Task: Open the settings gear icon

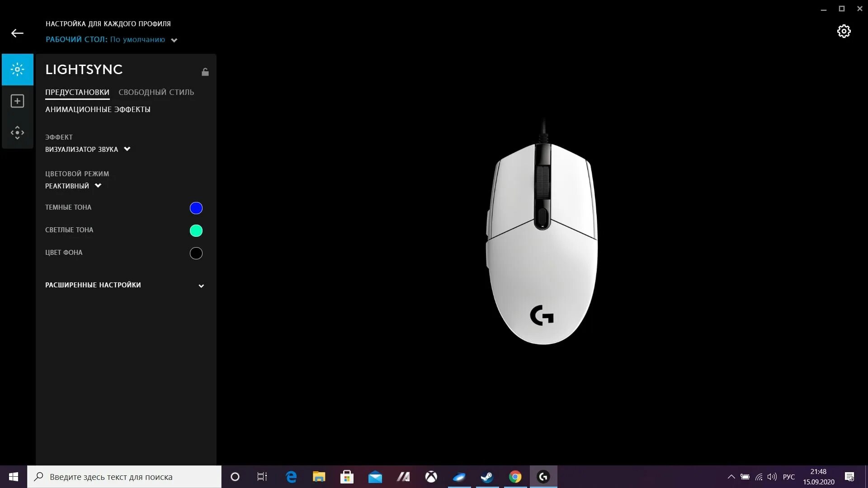Action: point(844,31)
